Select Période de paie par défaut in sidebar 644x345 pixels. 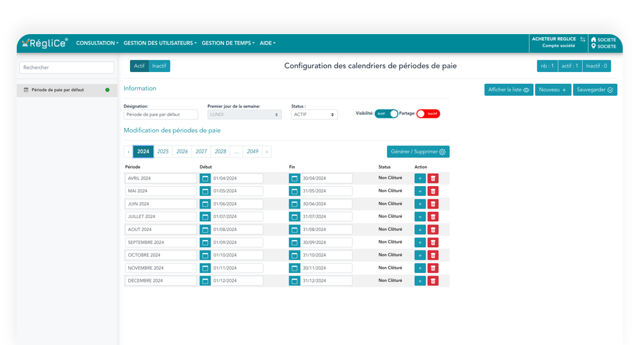tap(67, 90)
